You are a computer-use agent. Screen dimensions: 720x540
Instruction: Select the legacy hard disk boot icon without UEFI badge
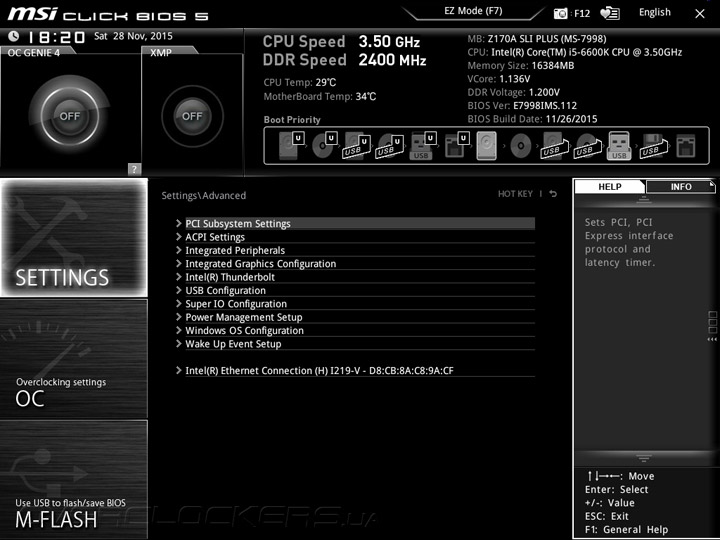tap(487, 146)
